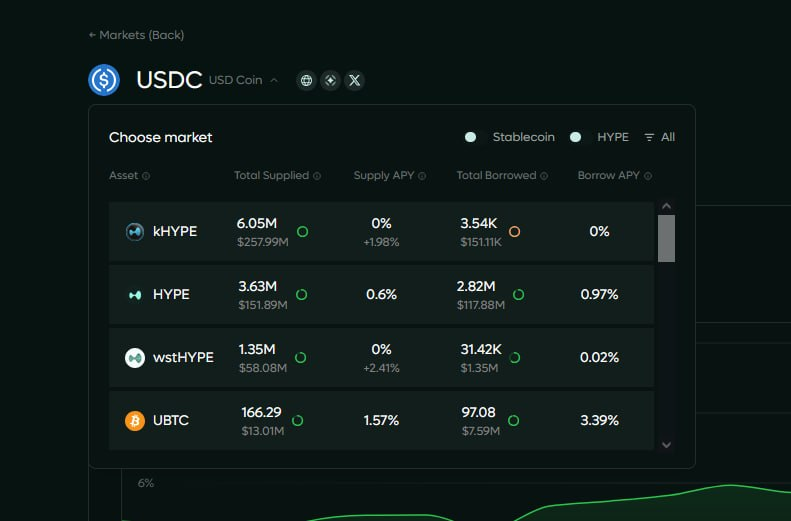Image resolution: width=791 pixels, height=521 pixels.
Task: Sort by Asset column header
Action: pyautogui.click(x=124, y=176)
